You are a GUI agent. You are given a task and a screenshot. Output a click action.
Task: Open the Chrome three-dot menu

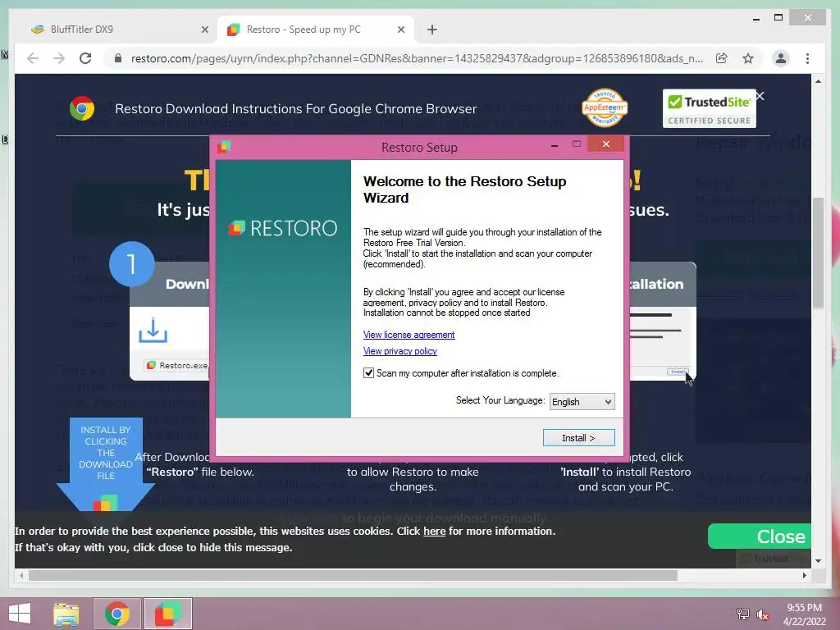coord(807,58)
